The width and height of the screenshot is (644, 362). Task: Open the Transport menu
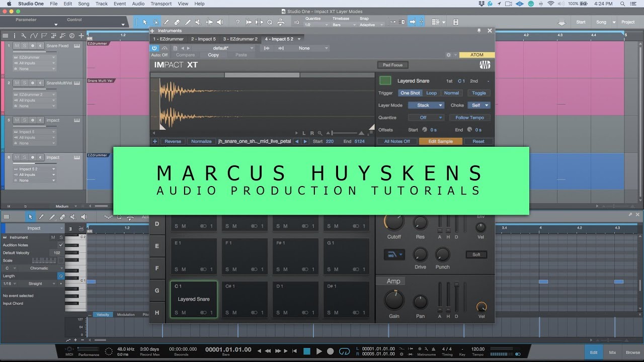(x=161, y=4)
